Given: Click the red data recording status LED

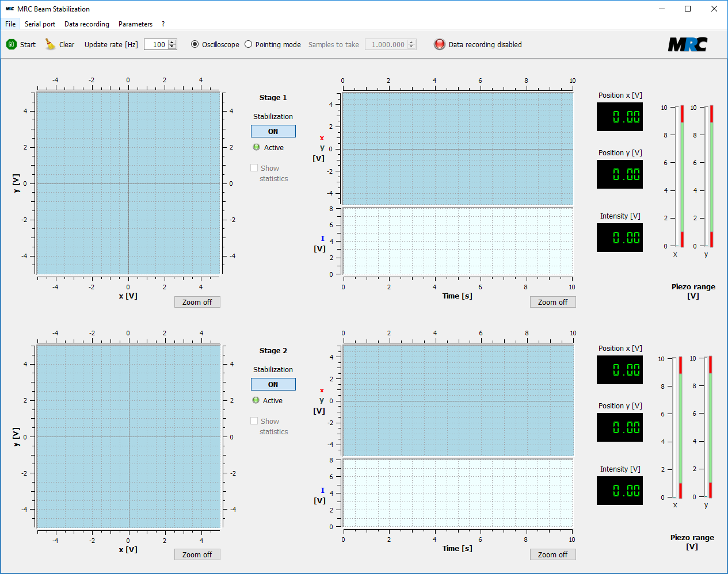Looking at the screenshot, I should pos(439,44).
